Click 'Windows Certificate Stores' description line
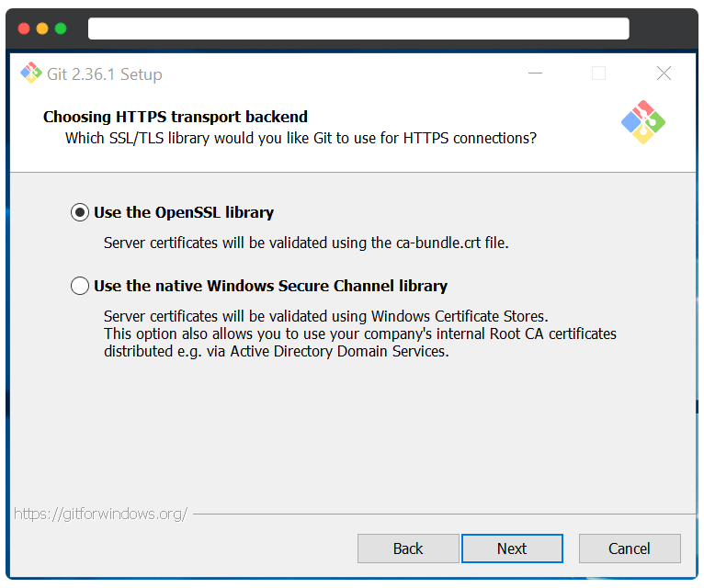 [x=326, y=316]
